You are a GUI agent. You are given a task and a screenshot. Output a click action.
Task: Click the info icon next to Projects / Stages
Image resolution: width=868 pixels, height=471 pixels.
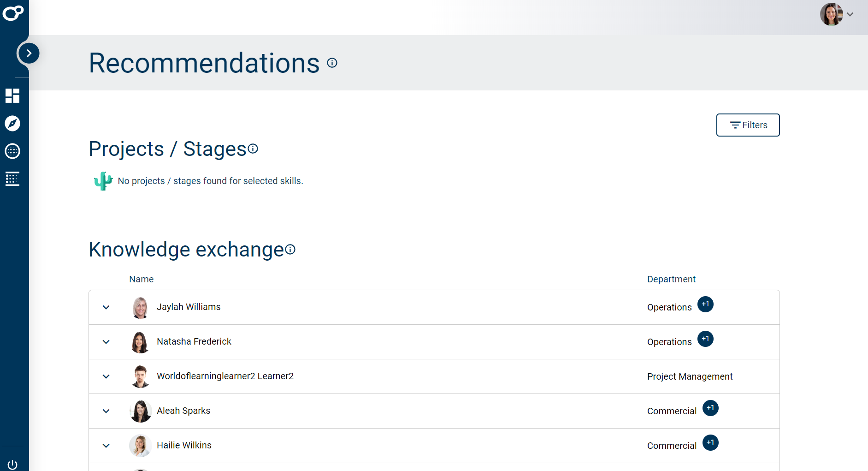pyautogui.click(x=253, y=149)
